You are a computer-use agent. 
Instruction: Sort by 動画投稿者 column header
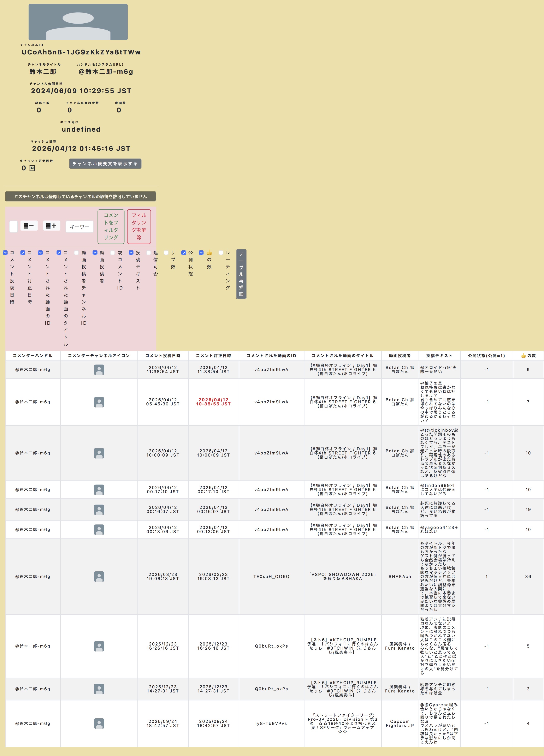click(x=400, y=356)
